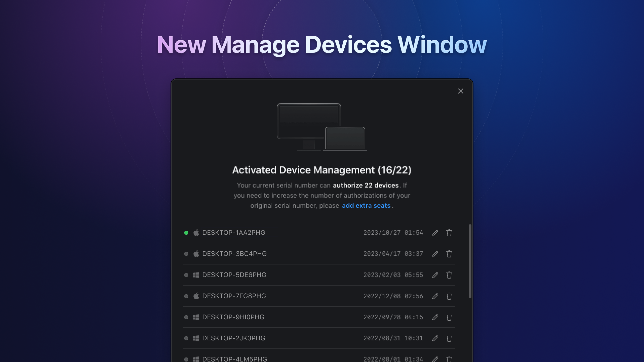Click the inactive status dot beside DESKTOP-9HI0PHG
This screenshot has height=362, width=644.
coord(186,317)
